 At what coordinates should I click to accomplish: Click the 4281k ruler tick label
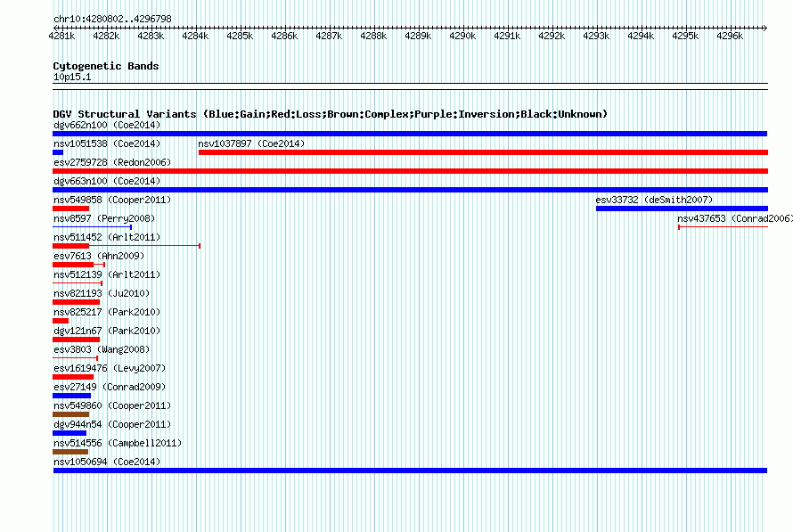coord(61,36)
